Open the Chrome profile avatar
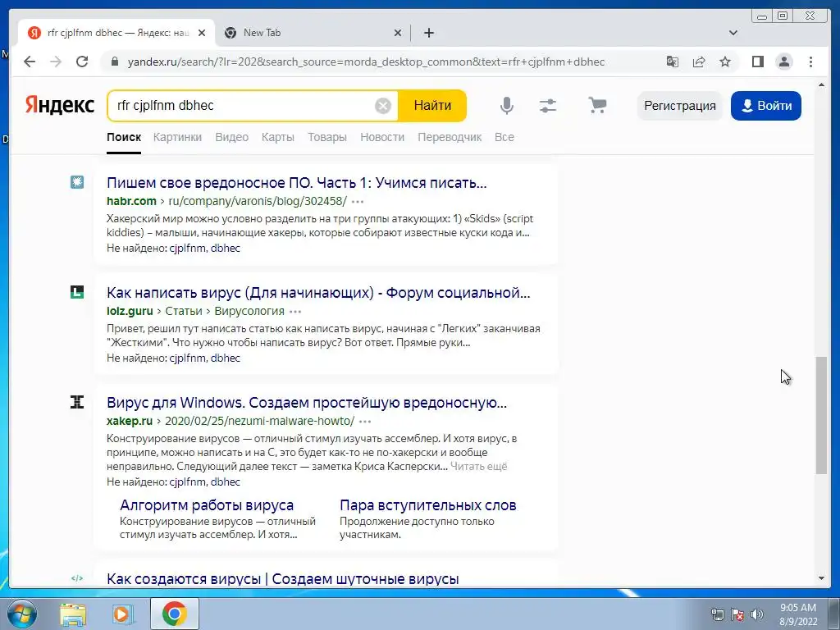840x630 pixels. point(784,62)
